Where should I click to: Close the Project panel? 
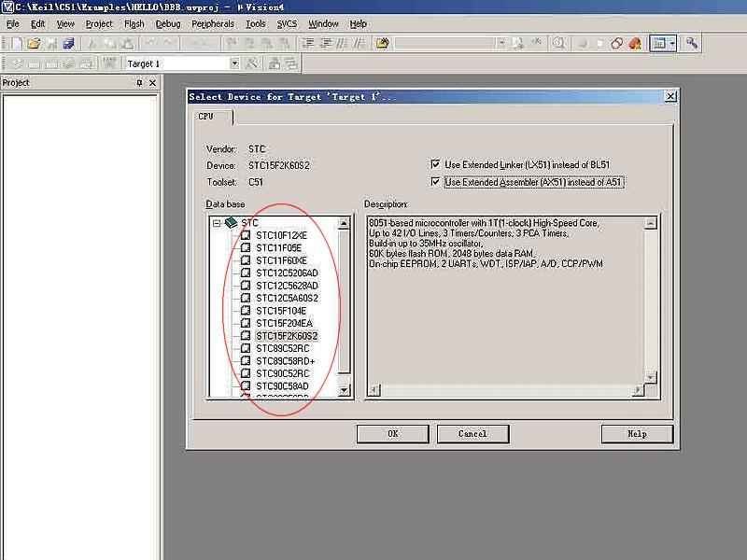pos(152,83)
